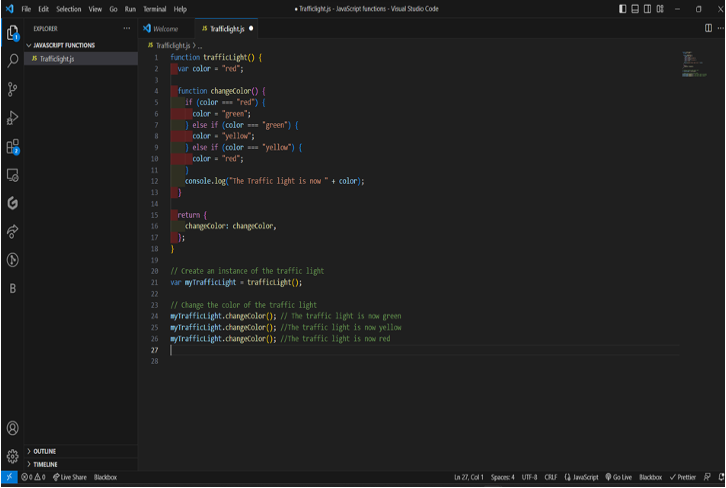The height and width of the screenshot is (488, 726).
Task: Click JavaScript language mode selector
Action: (x=581, y=477)
